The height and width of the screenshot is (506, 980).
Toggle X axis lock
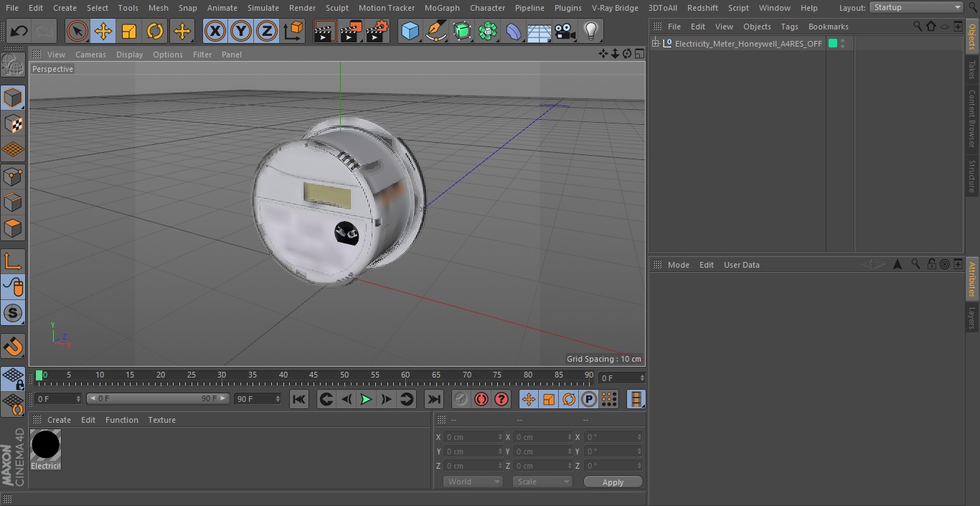[215, 31]
